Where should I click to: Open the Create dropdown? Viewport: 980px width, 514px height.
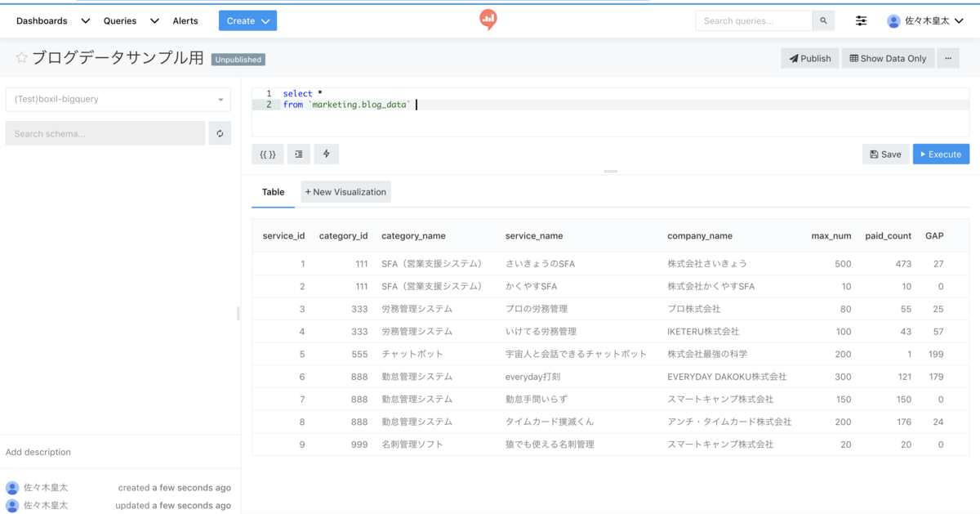pos(247,20)
